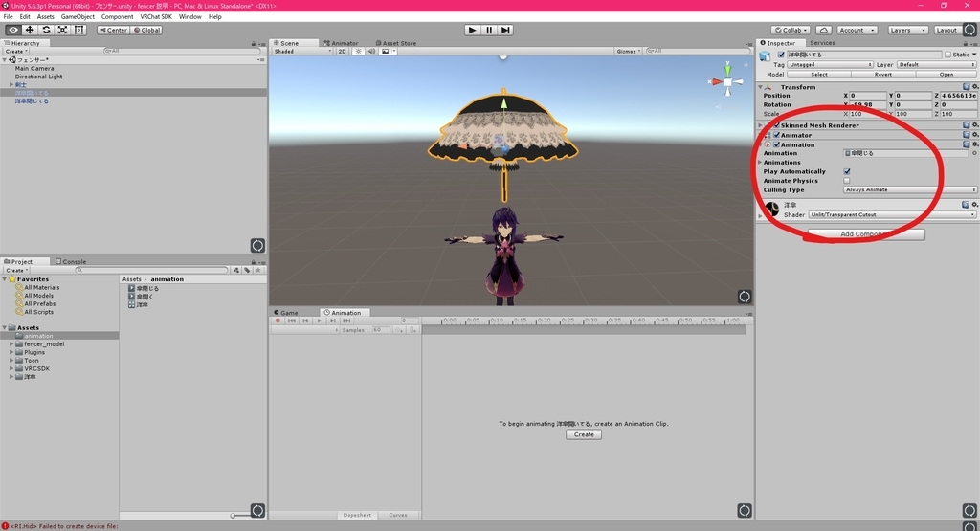Select the Hand view tool
Viewport: 980px width, 531px height.
pos(13,30)
